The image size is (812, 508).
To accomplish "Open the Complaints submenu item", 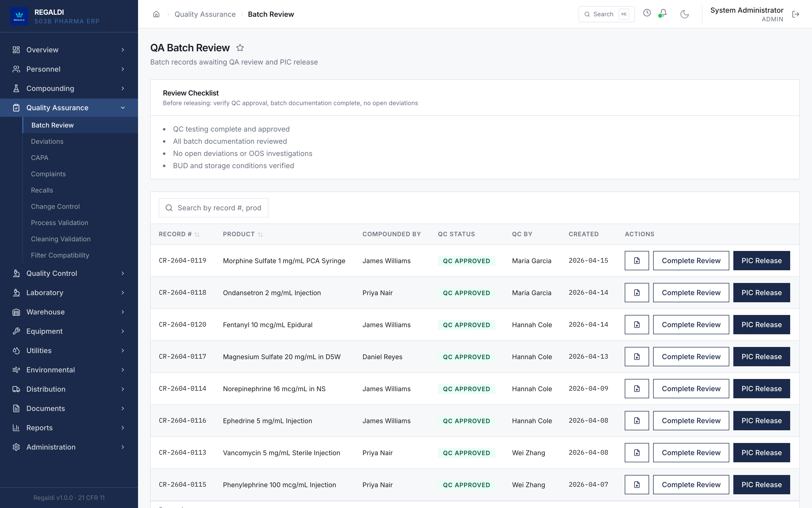I will pyautogui.click(x=80, y=174).
